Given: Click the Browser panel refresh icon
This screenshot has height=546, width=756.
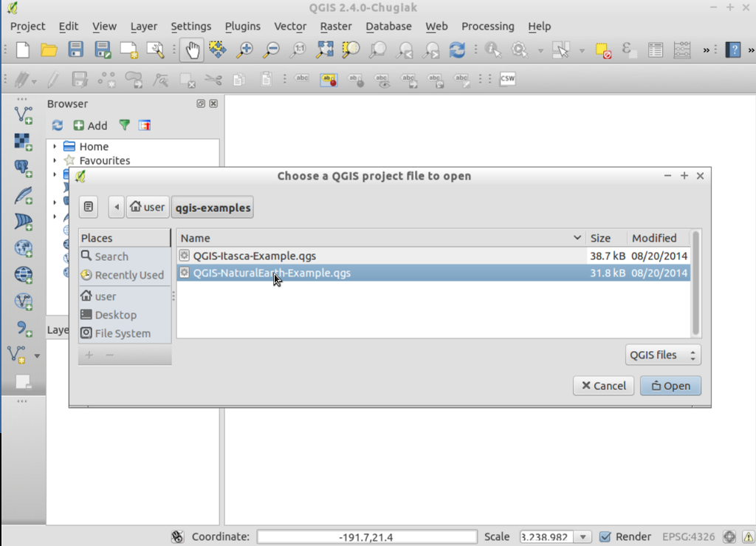Looking at the screenshot, I should tap(58, 126).
